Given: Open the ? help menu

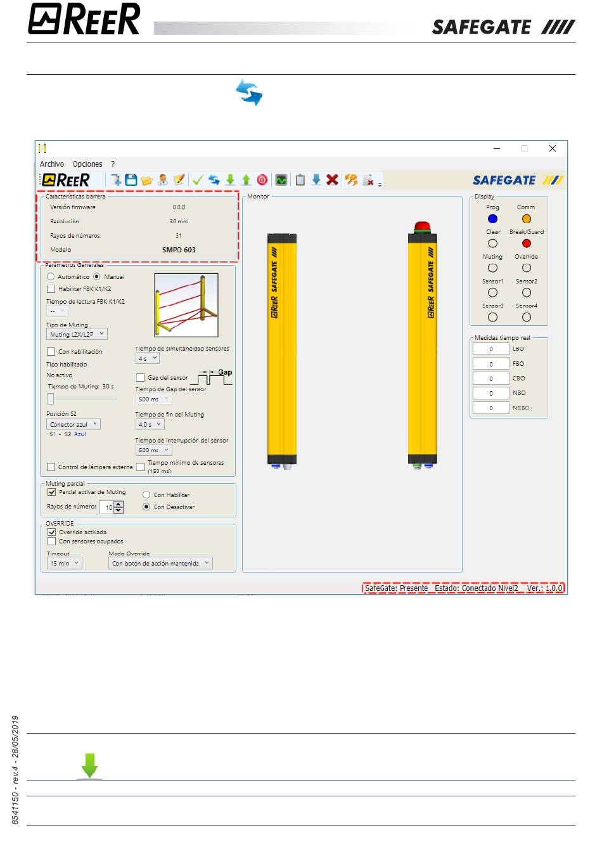Looking at the screenshot, I should click(x=113, y=164).
